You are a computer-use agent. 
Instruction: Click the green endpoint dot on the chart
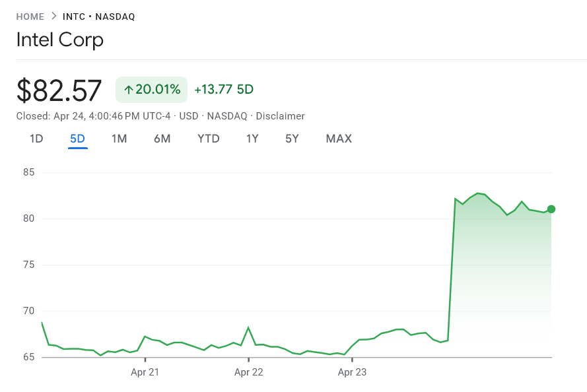[550, 210]
